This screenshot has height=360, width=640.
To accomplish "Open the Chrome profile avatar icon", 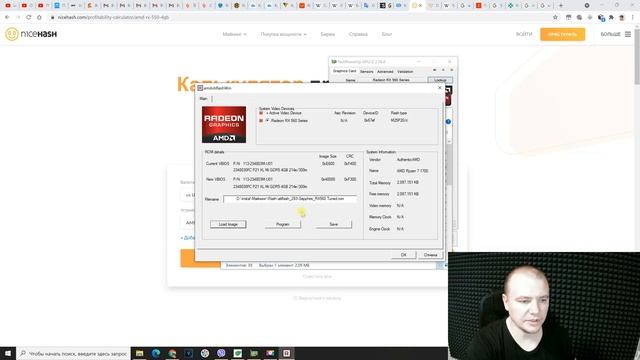I will (622, 17).
